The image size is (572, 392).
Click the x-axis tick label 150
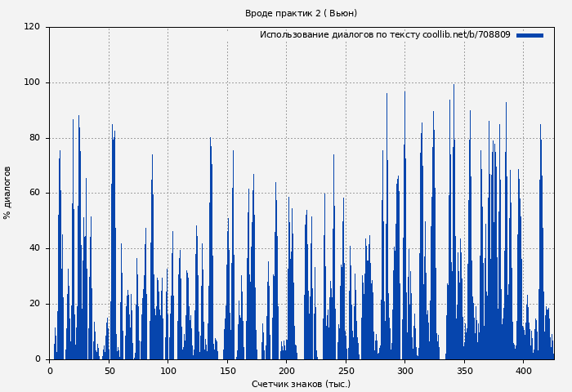(x=227, y=371)
